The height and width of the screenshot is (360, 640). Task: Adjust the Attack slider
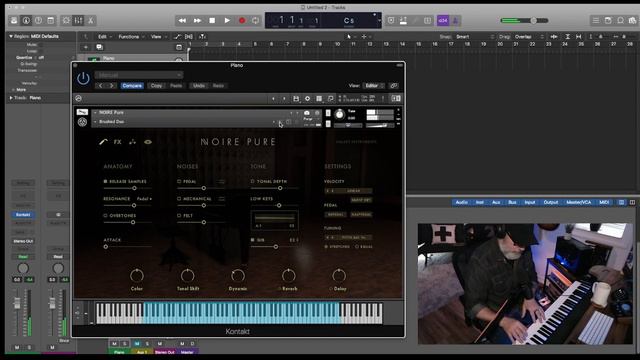point(127,247)
